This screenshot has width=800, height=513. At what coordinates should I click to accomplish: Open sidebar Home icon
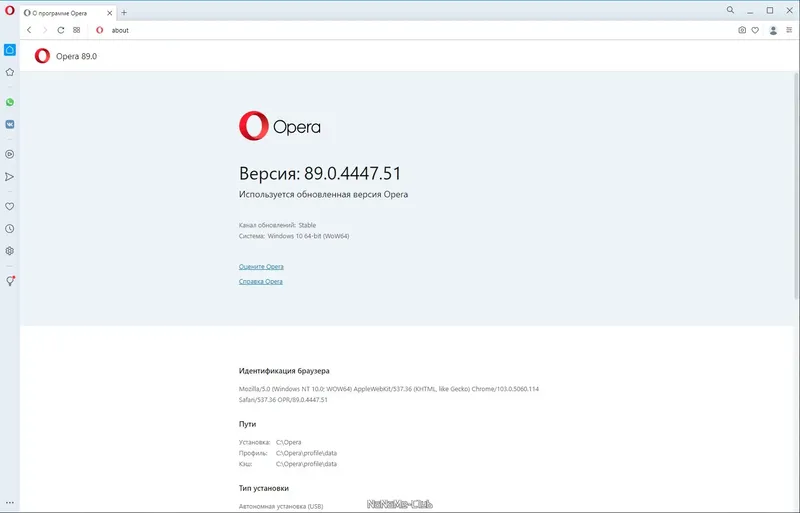point(10,50)
